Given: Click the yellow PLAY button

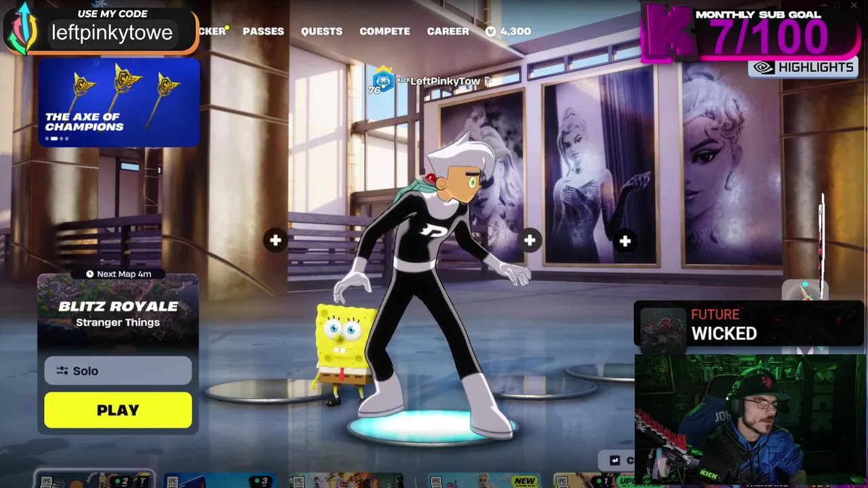Looking at the screenshot, I should [x=118, y=410].
